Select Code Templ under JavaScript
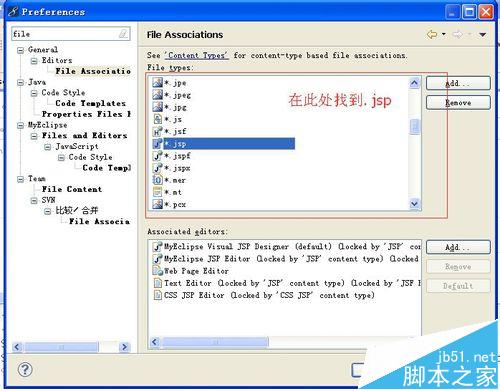 [106, 168]
